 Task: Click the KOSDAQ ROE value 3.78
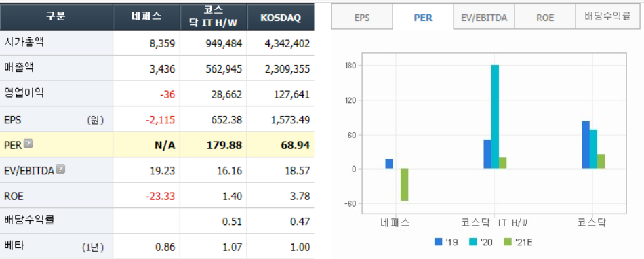coord(300,196)
